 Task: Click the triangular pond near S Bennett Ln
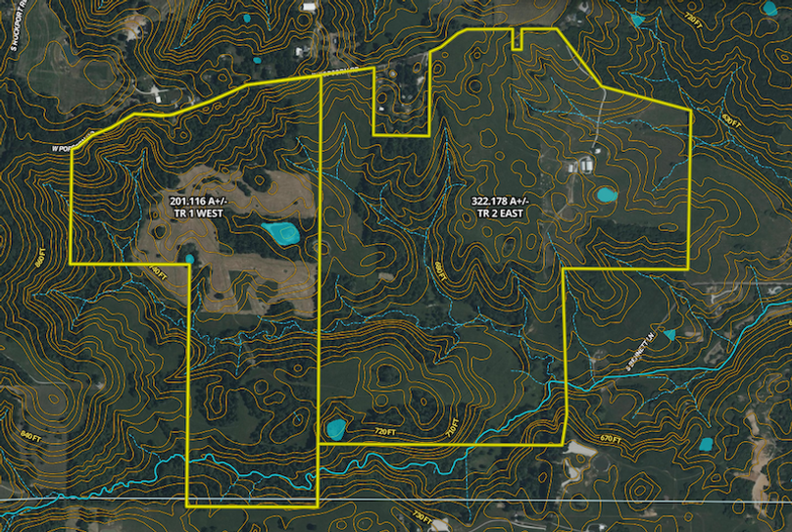pyautogui.click(x=669, y=335)
